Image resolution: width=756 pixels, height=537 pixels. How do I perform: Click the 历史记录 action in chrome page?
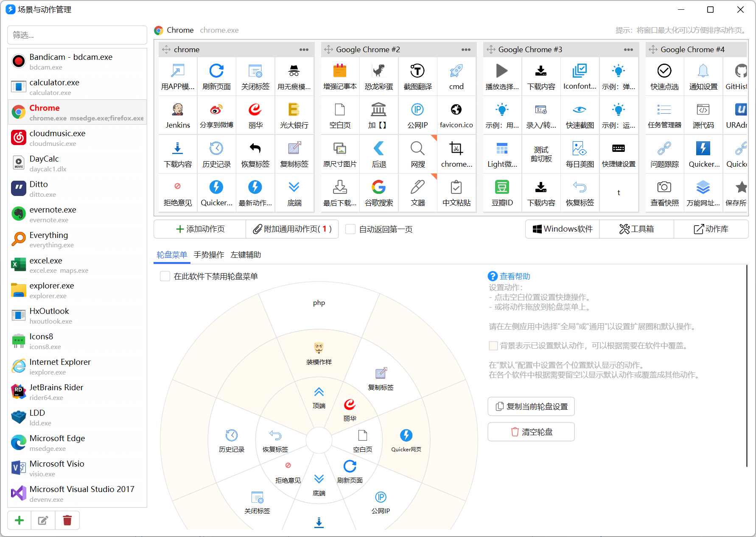coord(216,154)
